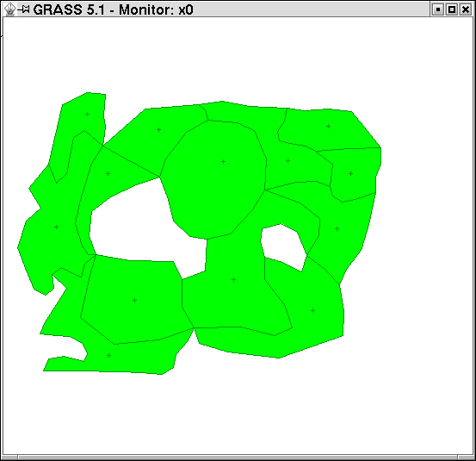Viewport: 476px width, 461px height.
Task: Click the GRASS 5.1 - Monitor: x0 title
Action: [x=113, y=9]
